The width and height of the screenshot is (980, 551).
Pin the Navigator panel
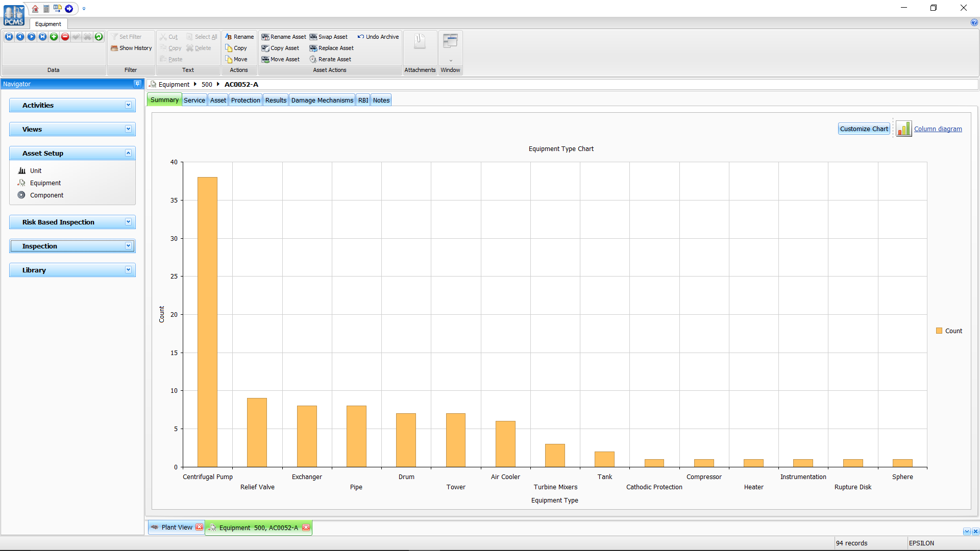137,84
